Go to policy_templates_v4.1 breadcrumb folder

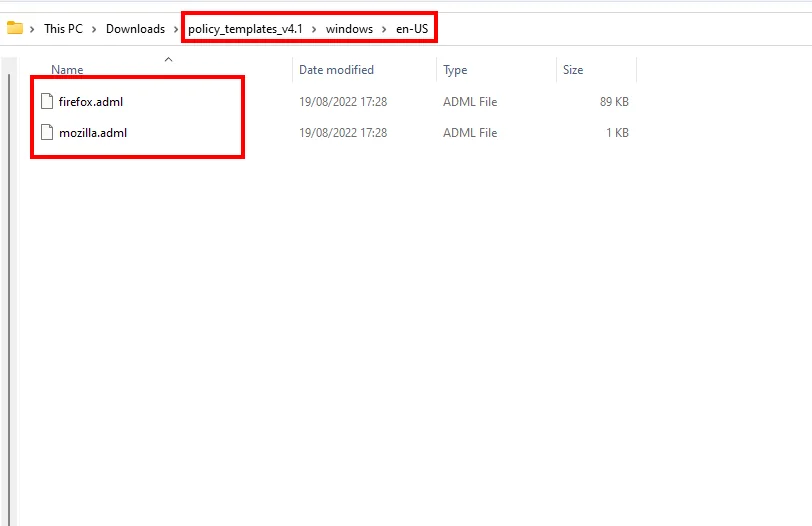pos(245,29)
